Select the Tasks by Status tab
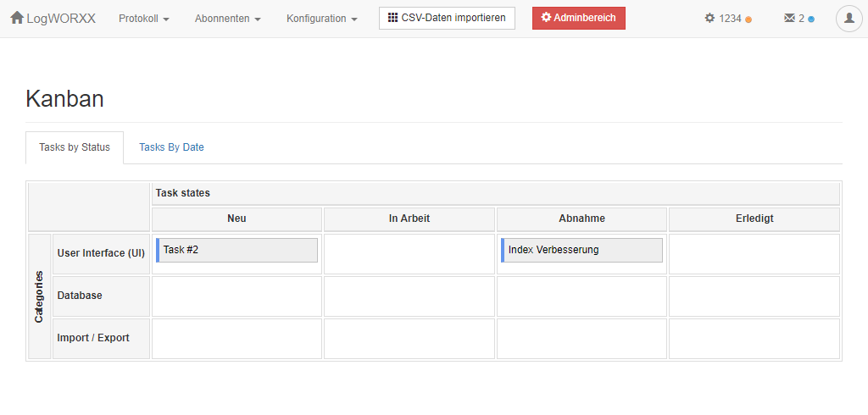 [75, 147]
